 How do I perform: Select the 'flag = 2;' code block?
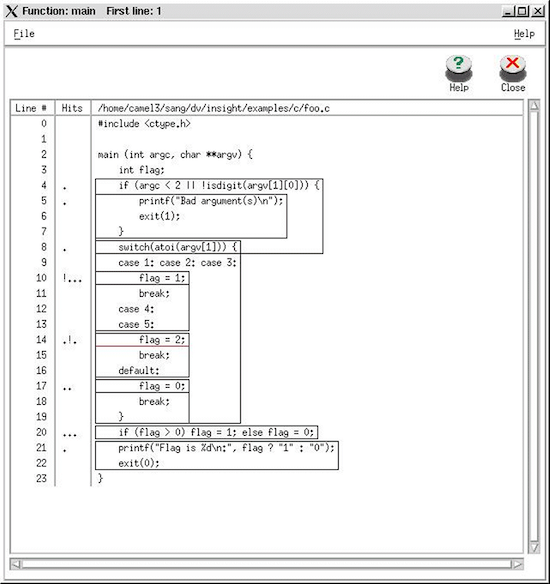pyautogui.click(x=142, y=340)
